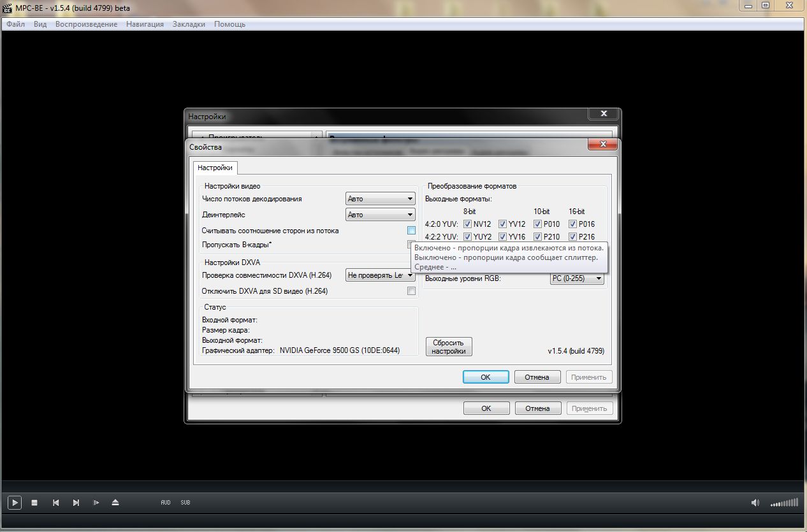Screen dimensions: 807x532
Task: Click the Stop playback button
Action: pos(35,503)
